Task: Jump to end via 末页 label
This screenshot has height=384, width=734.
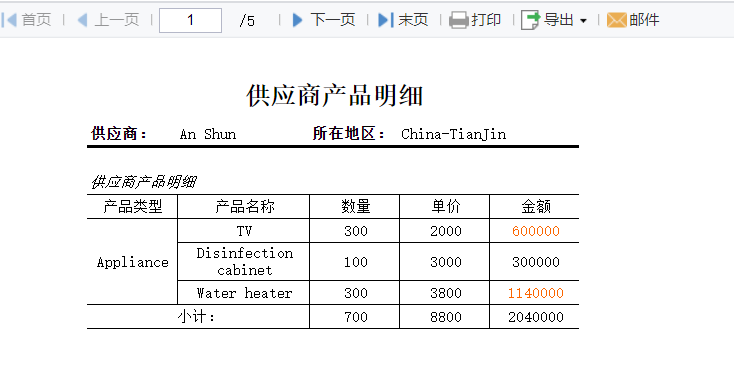Action: (x=413, y=20)
